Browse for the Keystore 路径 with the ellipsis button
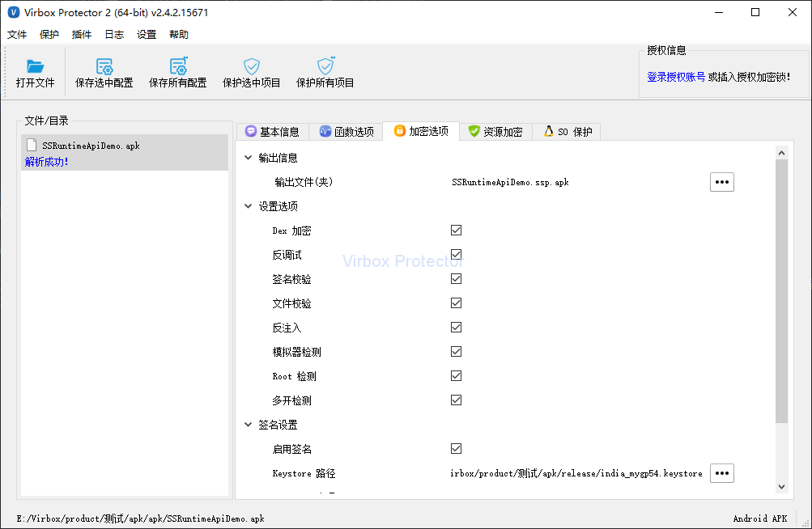Image resolution: width=812 pixels, height=529 pixels. point(722,473)
